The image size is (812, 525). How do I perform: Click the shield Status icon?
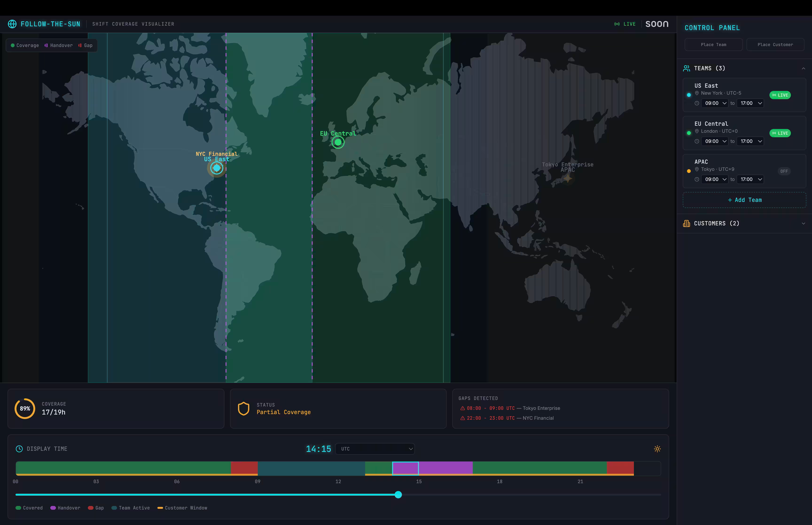point(243,408)
